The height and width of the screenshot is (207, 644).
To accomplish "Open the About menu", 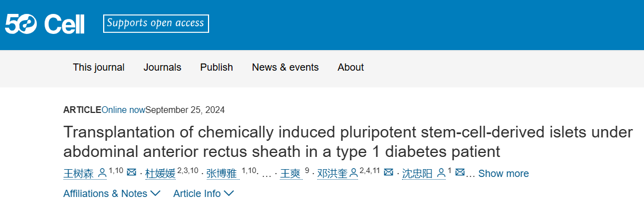I will point(351,67).
